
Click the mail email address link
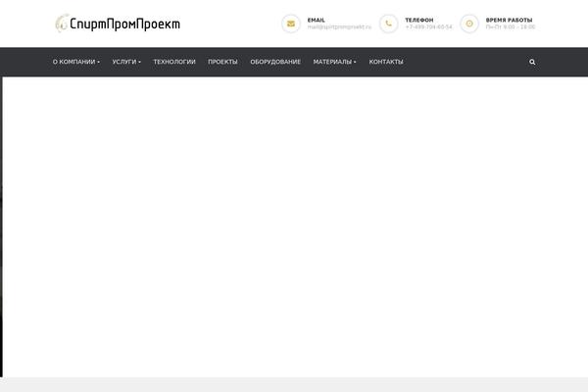(x=339, y=27)
